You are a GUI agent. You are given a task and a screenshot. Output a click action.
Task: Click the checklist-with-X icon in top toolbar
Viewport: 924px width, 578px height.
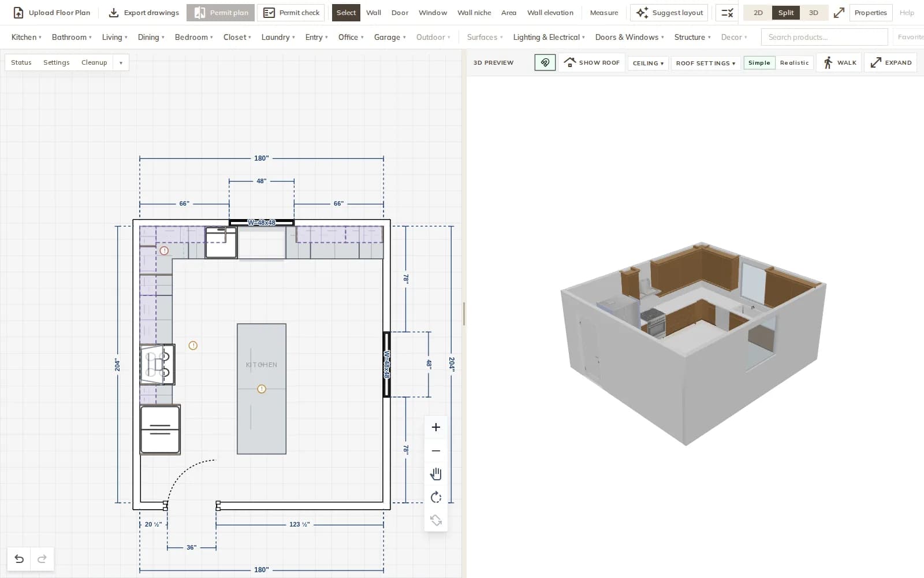click(727, 13)
